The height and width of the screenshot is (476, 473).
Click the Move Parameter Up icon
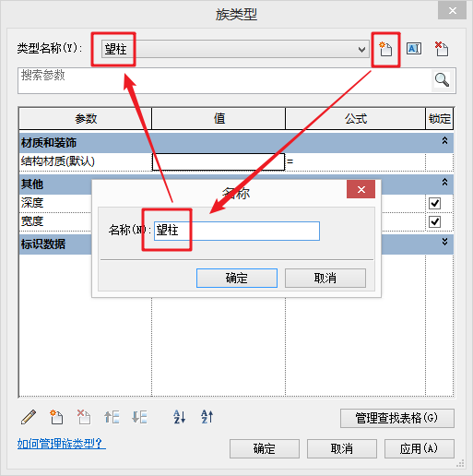coord(112,417)
